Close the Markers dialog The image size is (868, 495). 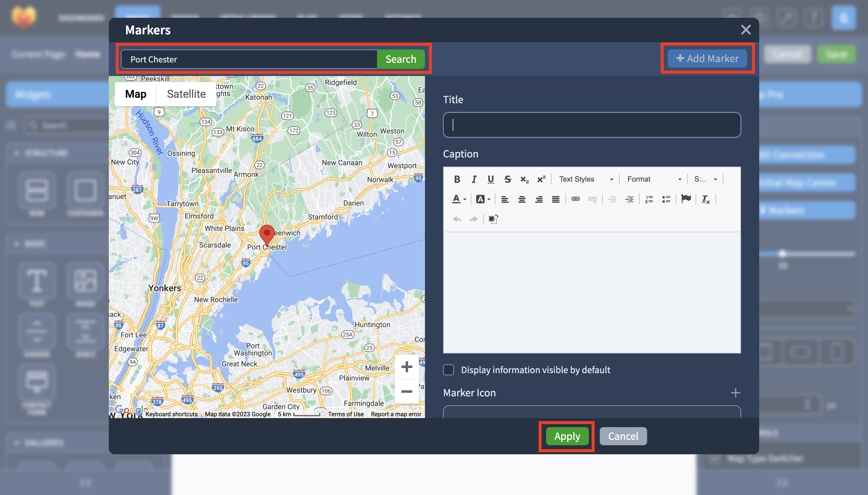(746, 30)
